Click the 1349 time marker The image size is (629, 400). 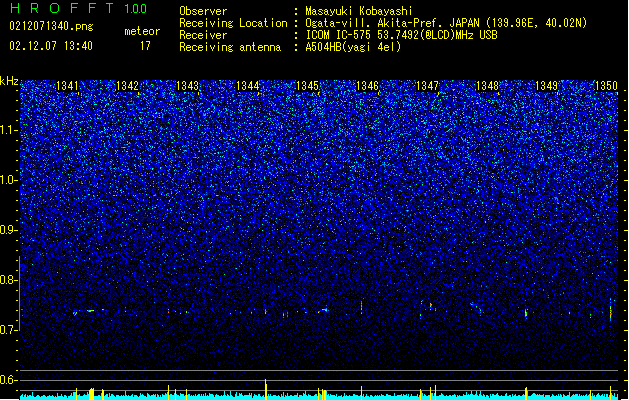(x=547, y=86)
